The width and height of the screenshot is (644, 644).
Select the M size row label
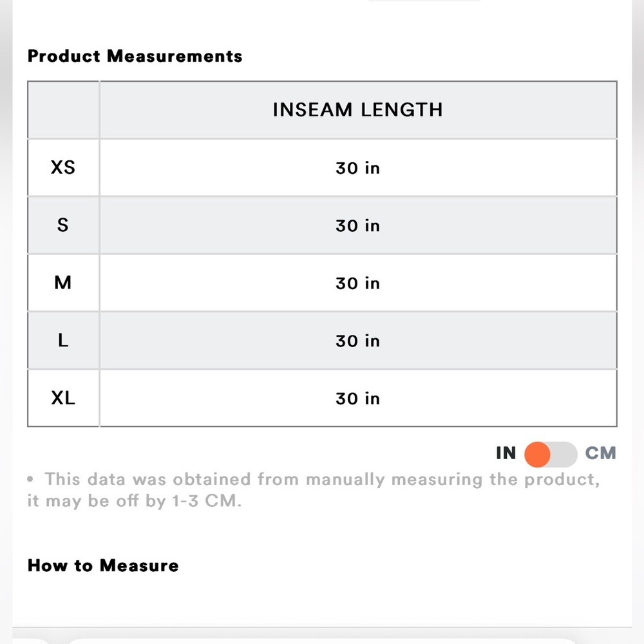tap(63, 283)
